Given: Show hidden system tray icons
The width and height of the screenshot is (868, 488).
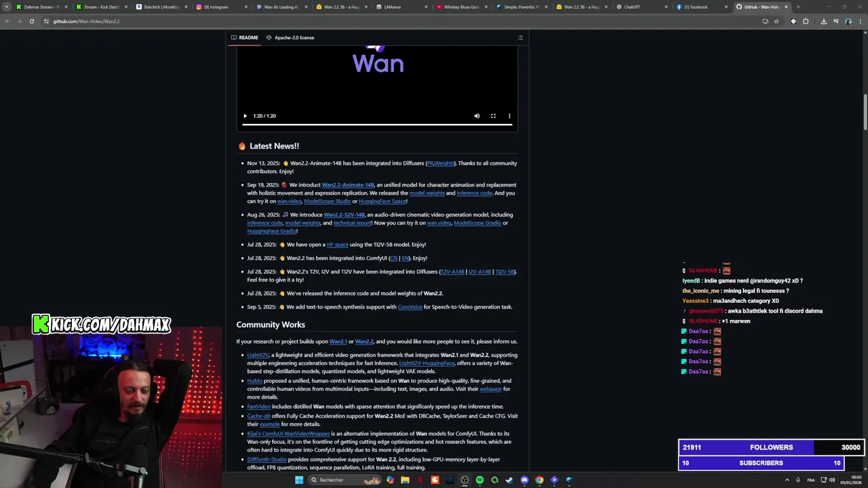Looking at the screenshot, I should click(x=787, y=480).
